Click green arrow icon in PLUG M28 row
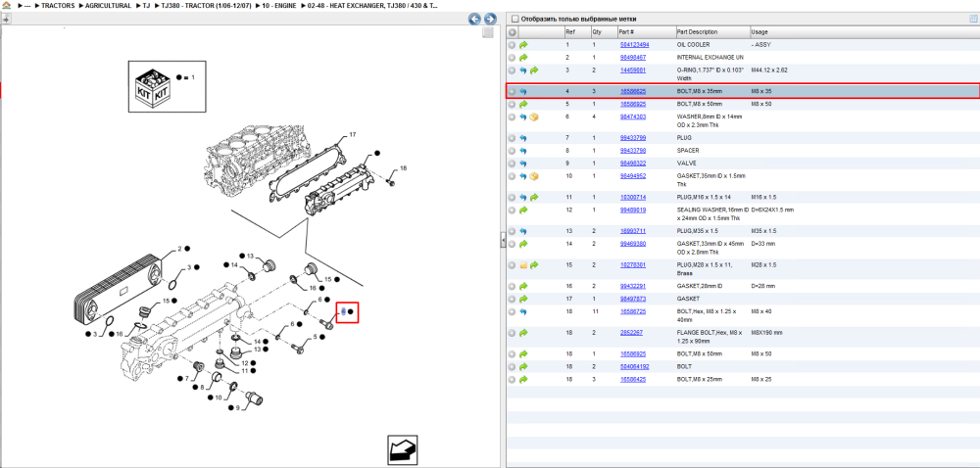This screenshot has height=468, width=980. tap(534, 265)
